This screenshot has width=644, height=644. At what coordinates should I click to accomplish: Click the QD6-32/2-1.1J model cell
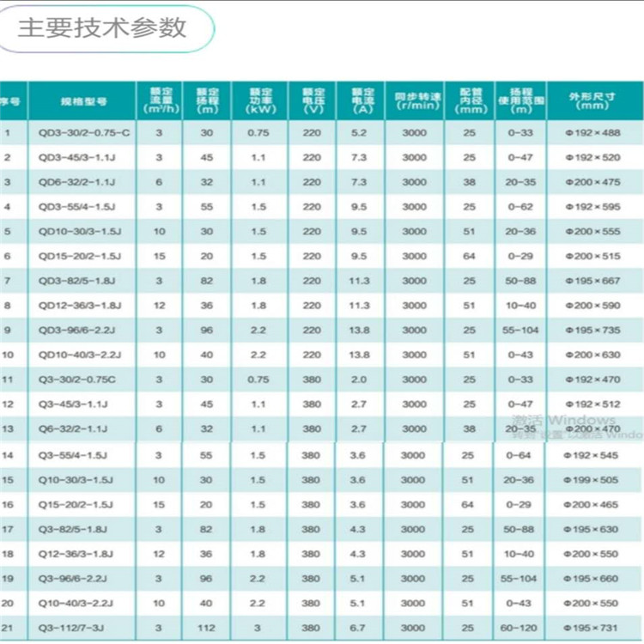point(78,182)
